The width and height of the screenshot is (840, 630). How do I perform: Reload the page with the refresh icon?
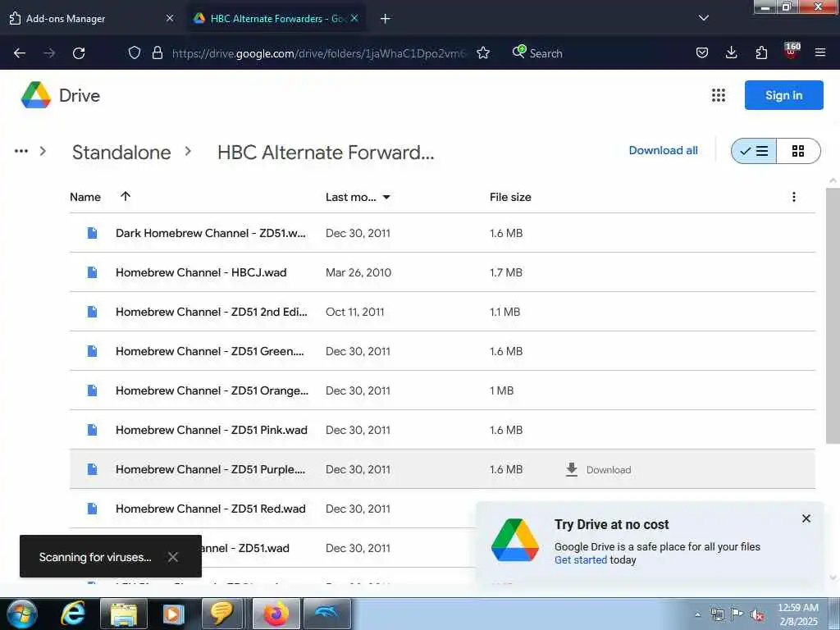click(x=79, y=53)
